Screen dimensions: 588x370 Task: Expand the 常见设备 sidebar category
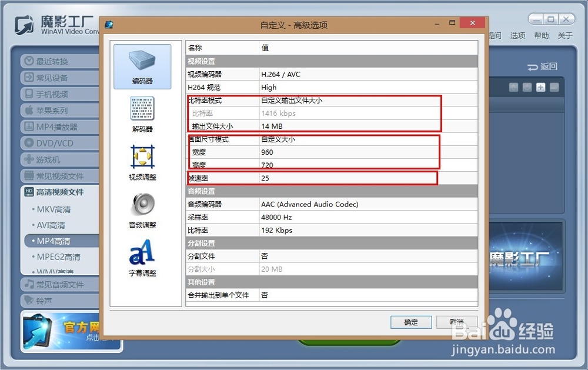[x=60, y=78]
